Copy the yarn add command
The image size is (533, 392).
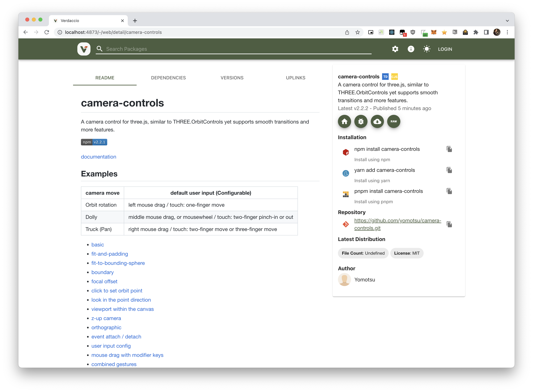click(449, 170)
